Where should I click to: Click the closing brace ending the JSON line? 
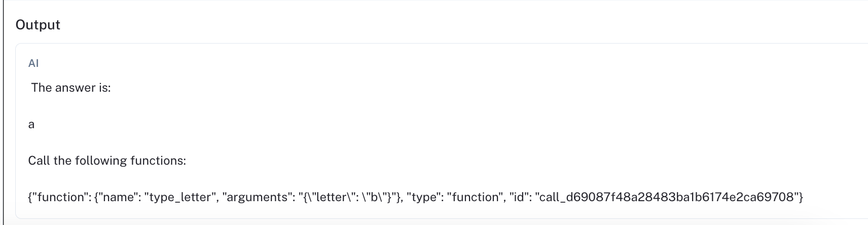pyautogui.click(x=801, y=197)
